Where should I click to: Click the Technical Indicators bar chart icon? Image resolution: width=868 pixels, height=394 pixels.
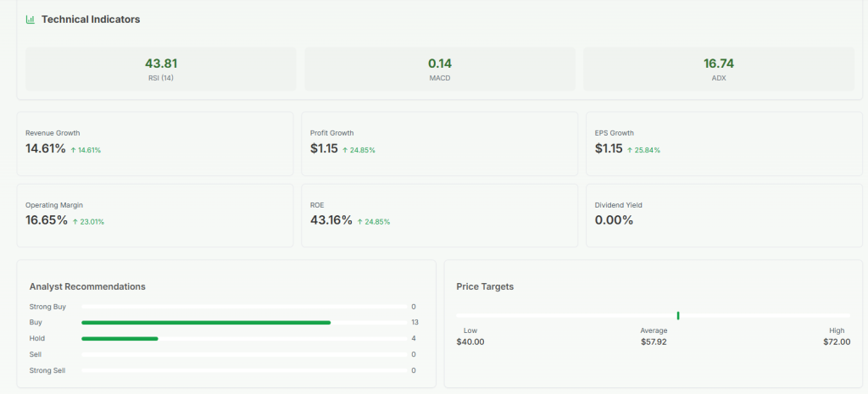[x=31, y=19]
